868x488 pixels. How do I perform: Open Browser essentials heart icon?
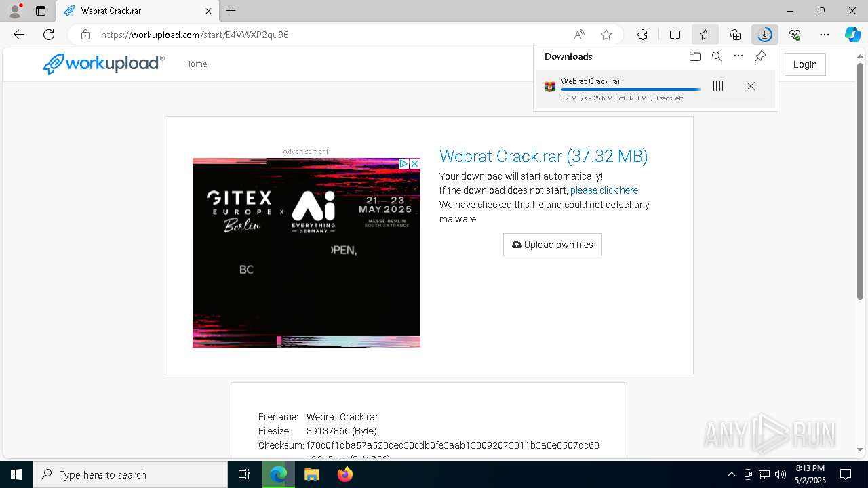tap(795, 35)
